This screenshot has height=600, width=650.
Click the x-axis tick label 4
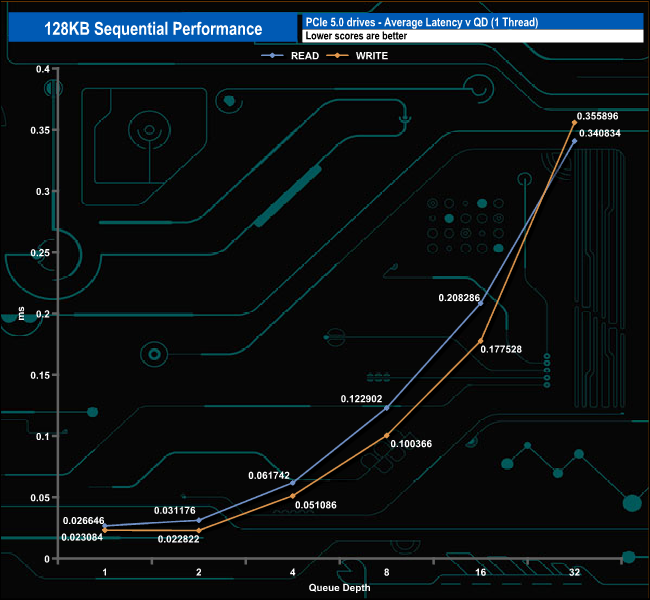pos(293,572)
